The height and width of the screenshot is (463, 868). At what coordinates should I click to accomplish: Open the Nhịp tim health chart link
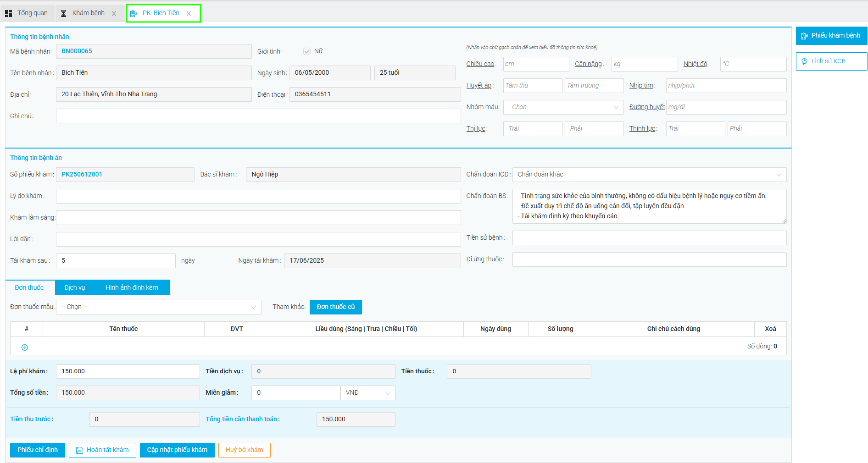click(641, 86)
